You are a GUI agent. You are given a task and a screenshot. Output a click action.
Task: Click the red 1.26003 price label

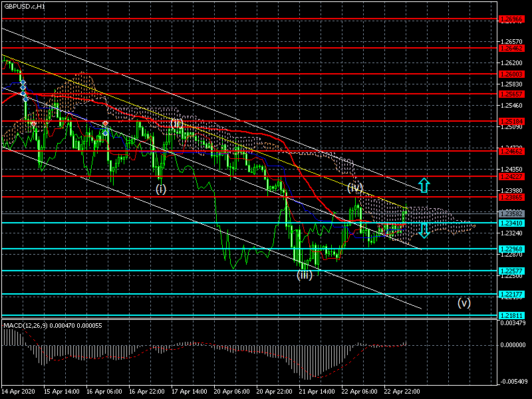pos(511,74)
